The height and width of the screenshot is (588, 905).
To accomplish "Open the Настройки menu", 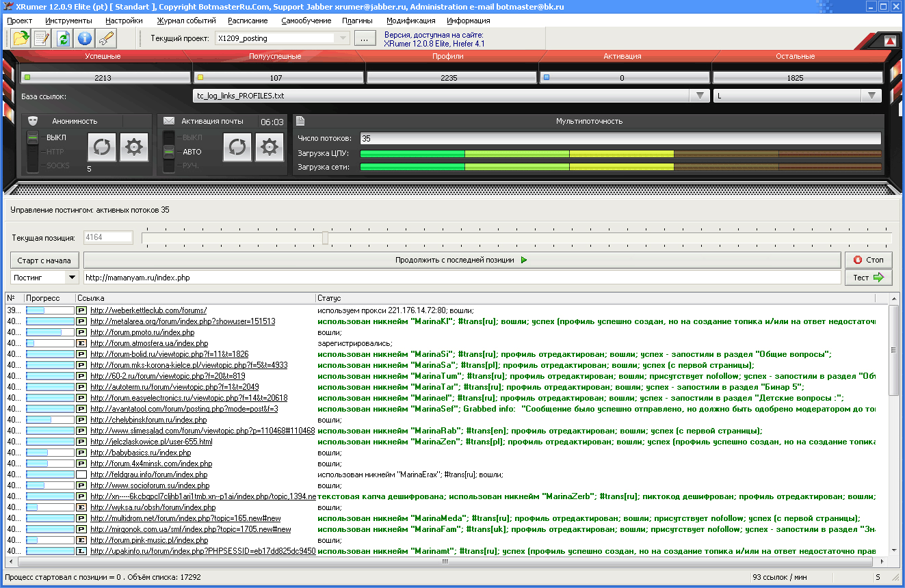I will (x=124, y=21).
